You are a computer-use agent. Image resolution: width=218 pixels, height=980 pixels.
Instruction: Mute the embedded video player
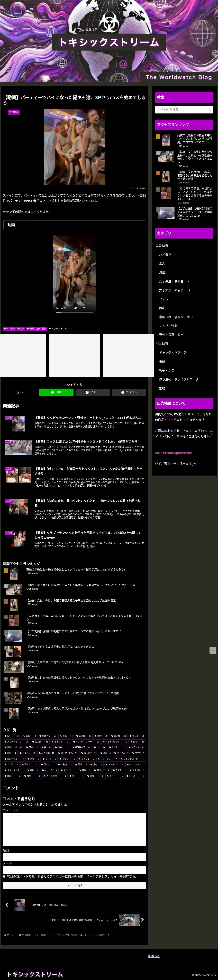tap(76, 308)
